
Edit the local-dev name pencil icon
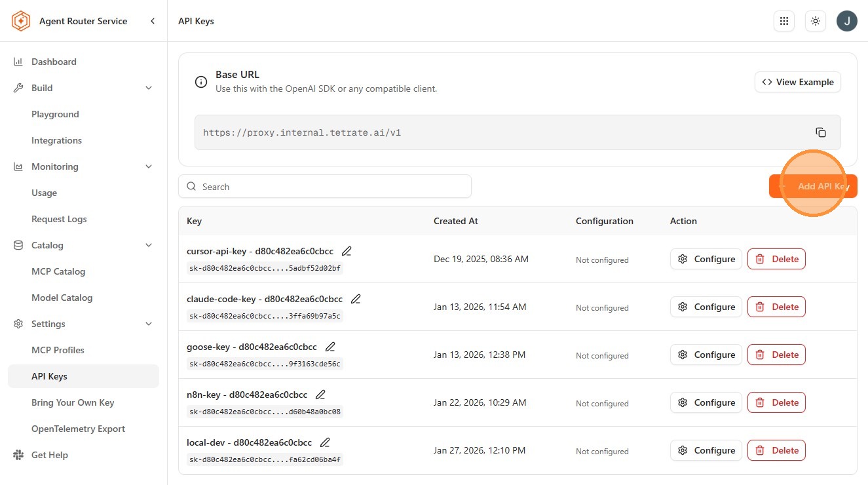tap(325, 442)
